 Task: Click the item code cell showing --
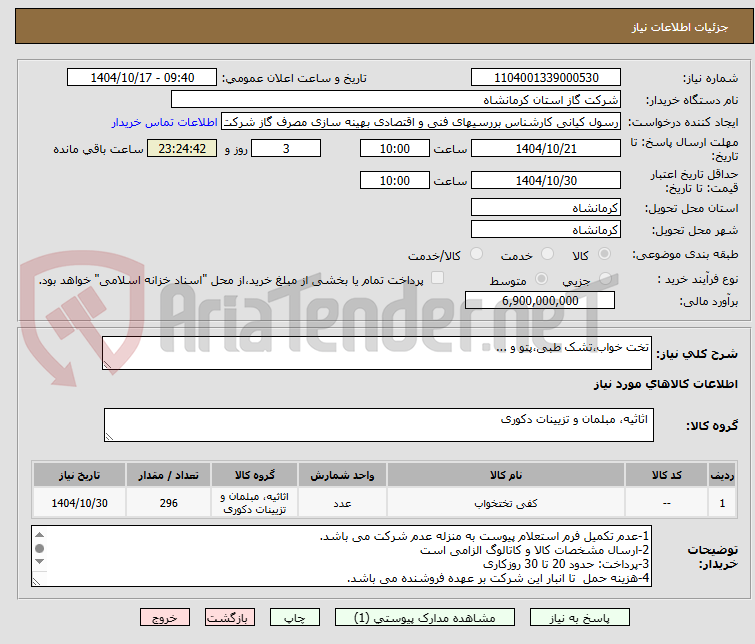point(666,503)
